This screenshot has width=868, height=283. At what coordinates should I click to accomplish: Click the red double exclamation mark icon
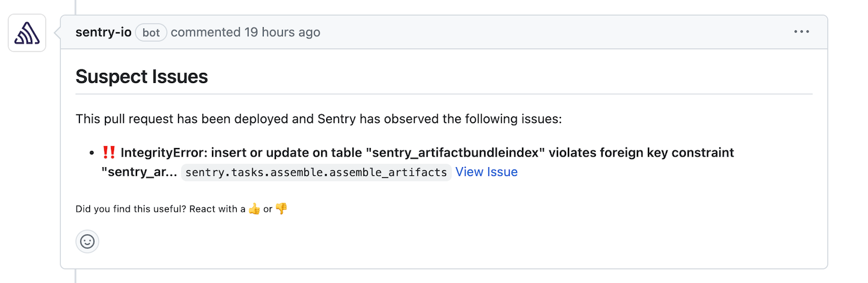tap(109, 152)
